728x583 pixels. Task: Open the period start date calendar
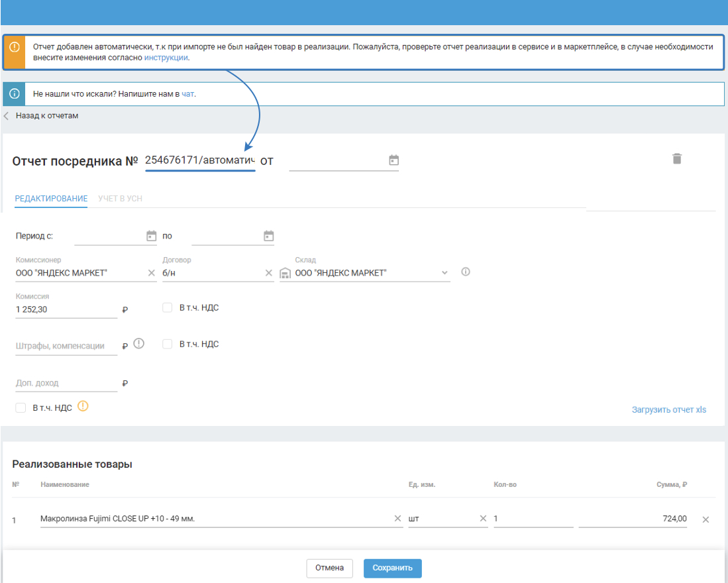click(151, 236)
